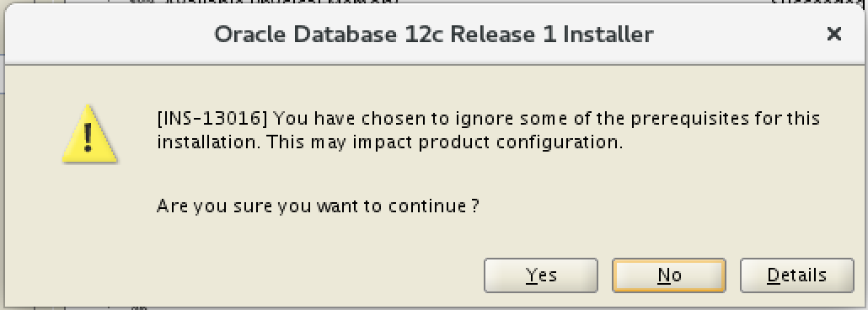868x310 pixels.
Task: Choose No to cancel continuing
Action: pyautogui.click(x=669, y=275)
